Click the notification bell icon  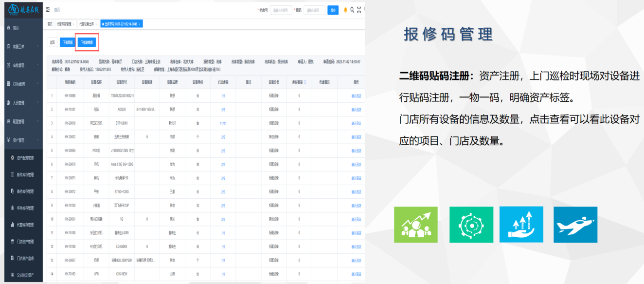[x=345, y=10]
